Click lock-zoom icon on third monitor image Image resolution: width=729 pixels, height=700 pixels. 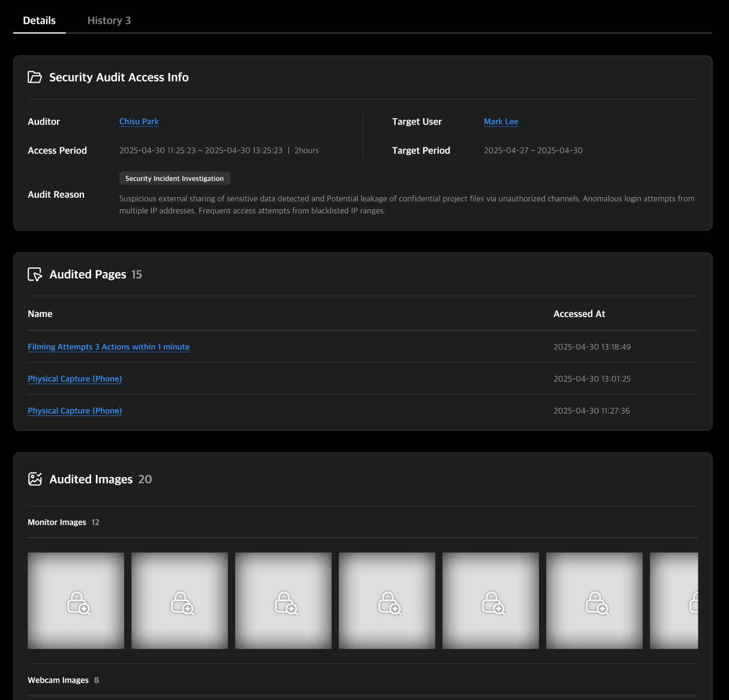(285, 603)
